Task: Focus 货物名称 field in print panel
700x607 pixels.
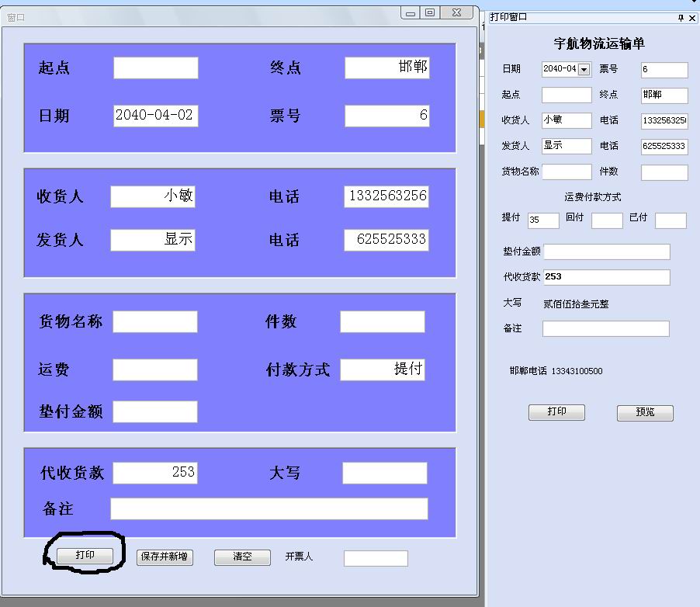Action: (567, 172)
